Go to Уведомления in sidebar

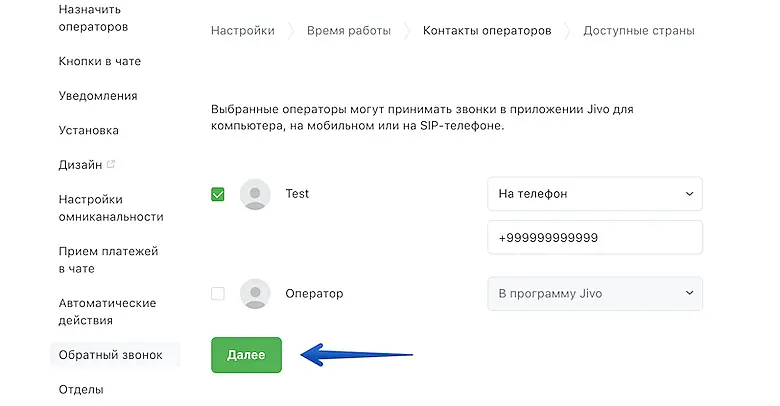[x=98, y=96]
